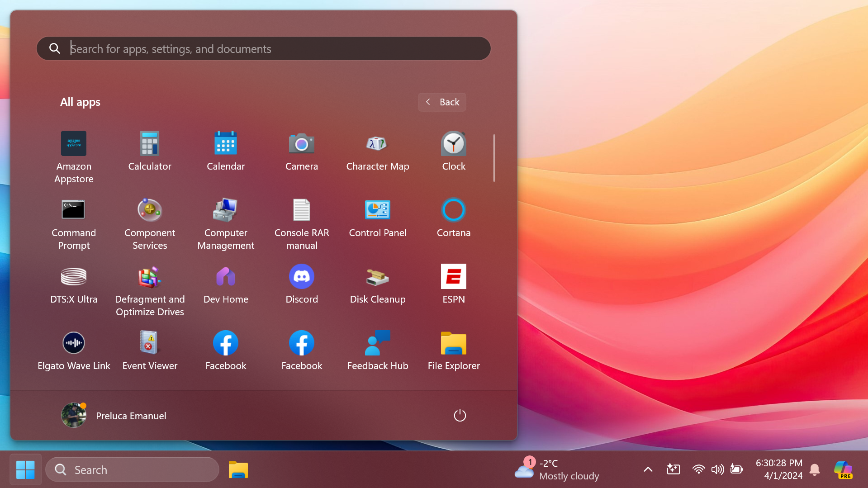
Task: Launch File Explorer from All apps
Action: point(454,351)
